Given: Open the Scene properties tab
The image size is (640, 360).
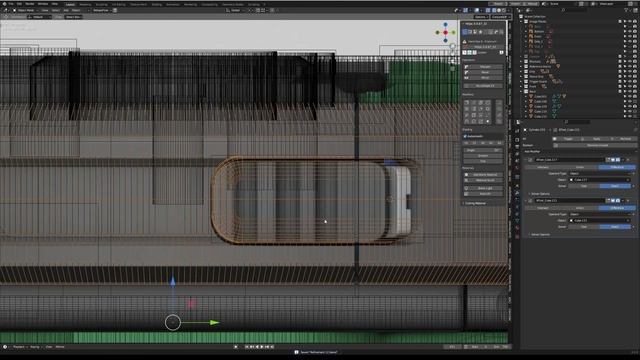Looking at the screenshot, I should pos(517,161).
